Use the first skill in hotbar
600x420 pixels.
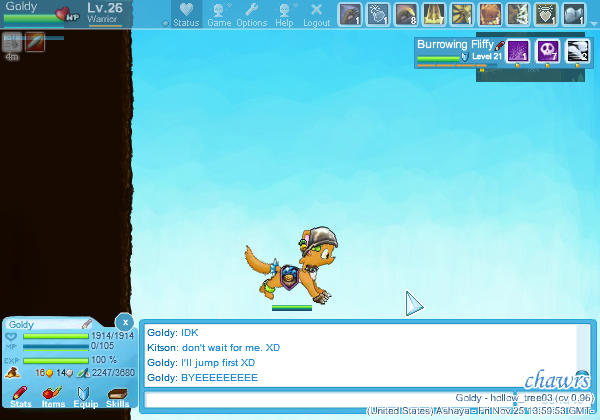[349, 14]
